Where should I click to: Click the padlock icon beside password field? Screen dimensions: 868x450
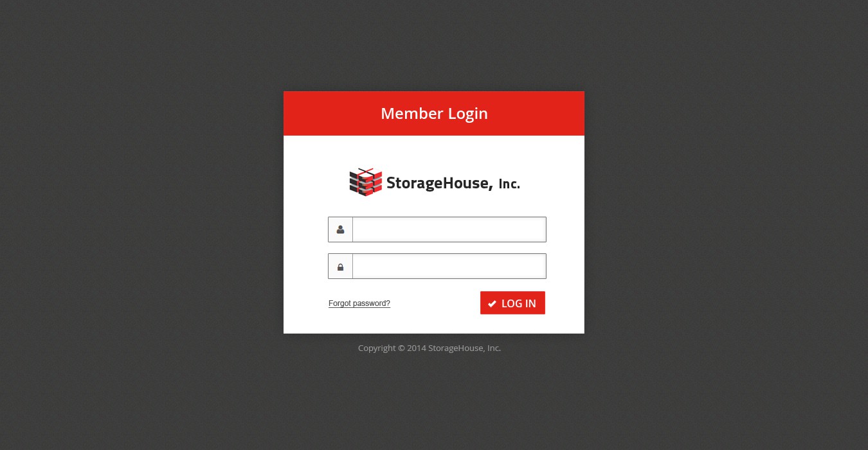[340, 267]
